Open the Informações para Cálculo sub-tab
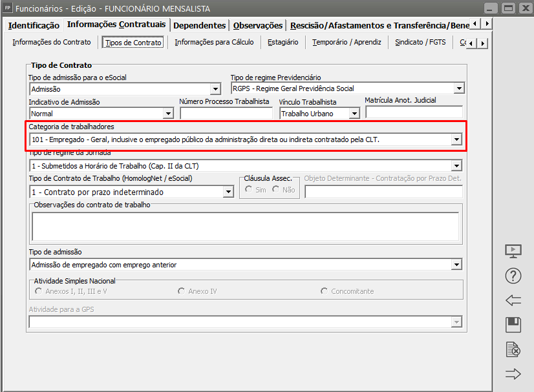 click(214, 43)
